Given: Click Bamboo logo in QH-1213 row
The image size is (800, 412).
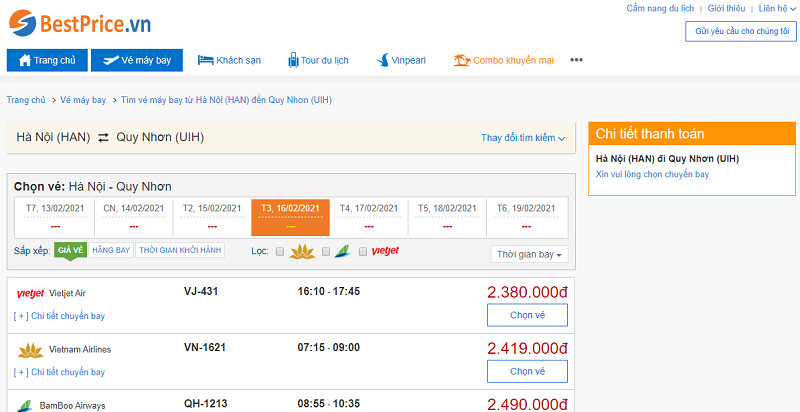Looking at the screenshot, I should click(24, 406).
